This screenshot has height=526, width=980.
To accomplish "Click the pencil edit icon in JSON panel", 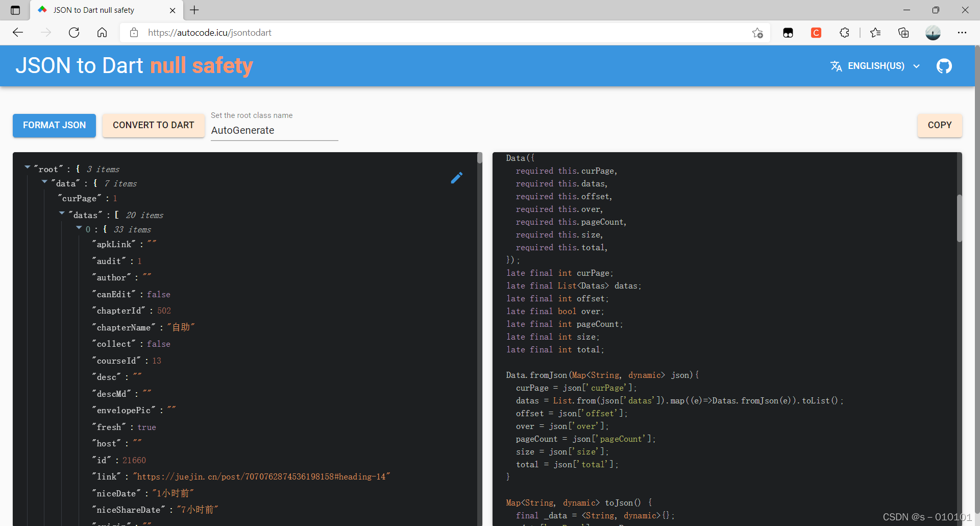I will 457,178.
